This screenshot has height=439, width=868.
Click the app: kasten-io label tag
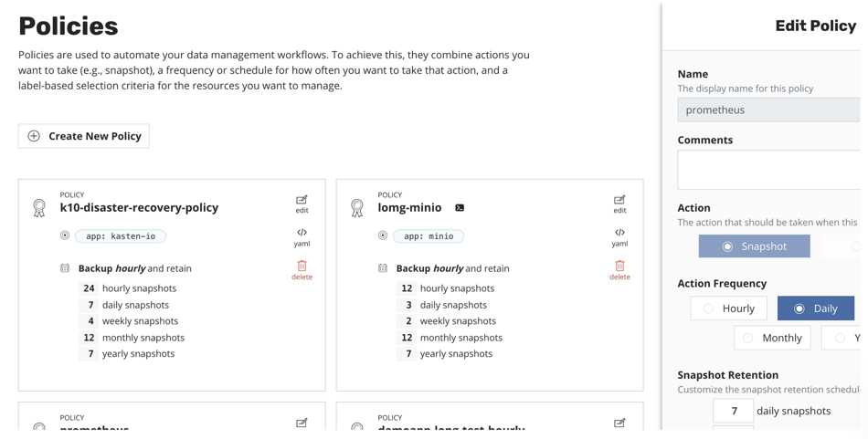[x=120, y=236]
